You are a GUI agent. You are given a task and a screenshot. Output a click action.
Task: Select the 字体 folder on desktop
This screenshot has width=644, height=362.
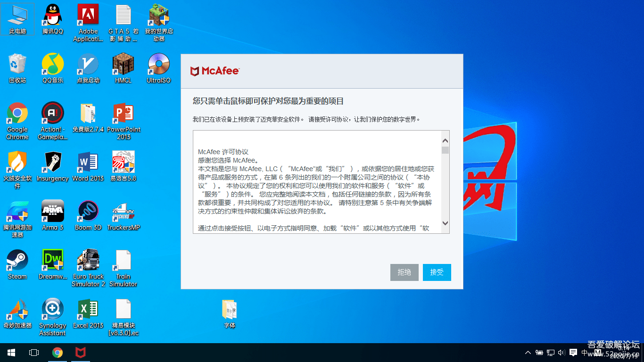pyautogui.click(x=230, y=314)
